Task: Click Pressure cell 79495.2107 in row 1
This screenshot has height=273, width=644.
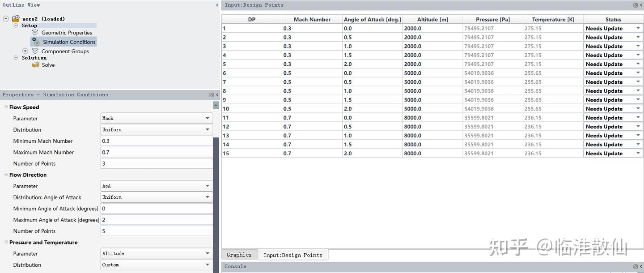Action: tap(493, 28)
